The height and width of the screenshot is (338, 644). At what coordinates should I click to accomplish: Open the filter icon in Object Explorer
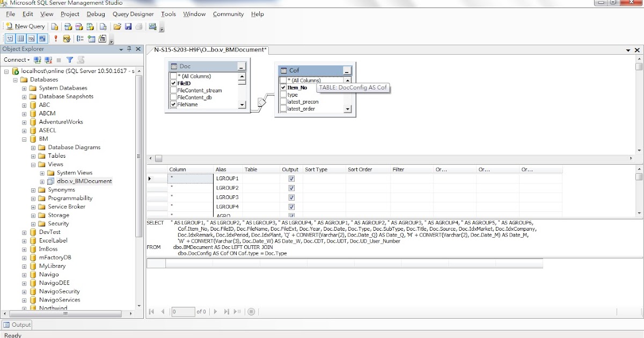click(69, 60)
